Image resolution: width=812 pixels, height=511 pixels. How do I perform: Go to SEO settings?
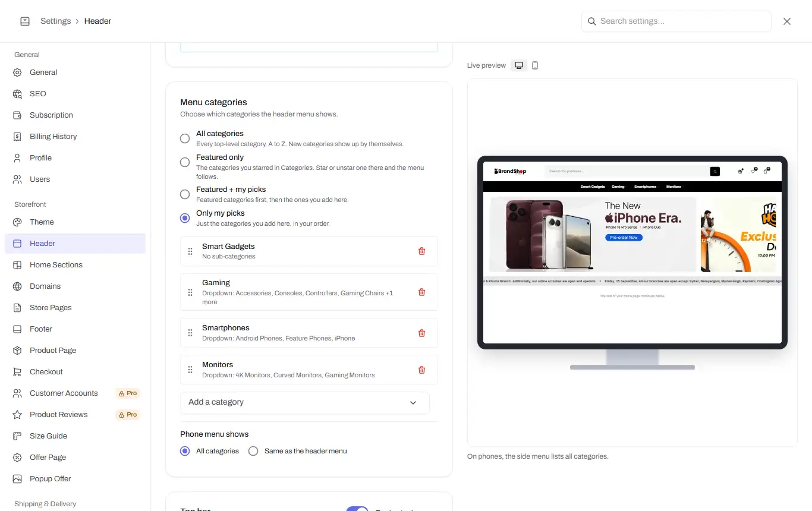click(75, 94)
